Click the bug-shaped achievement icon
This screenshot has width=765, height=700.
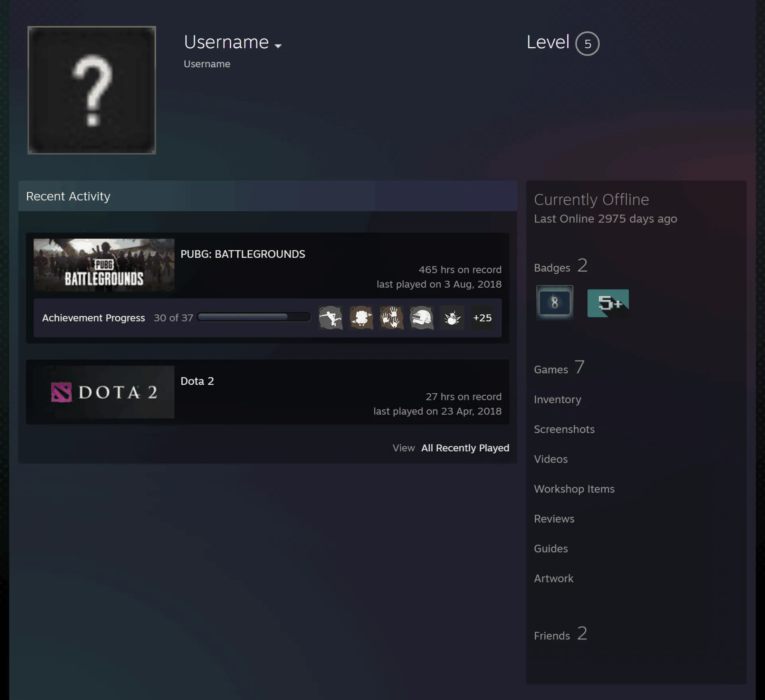(452, 318)
